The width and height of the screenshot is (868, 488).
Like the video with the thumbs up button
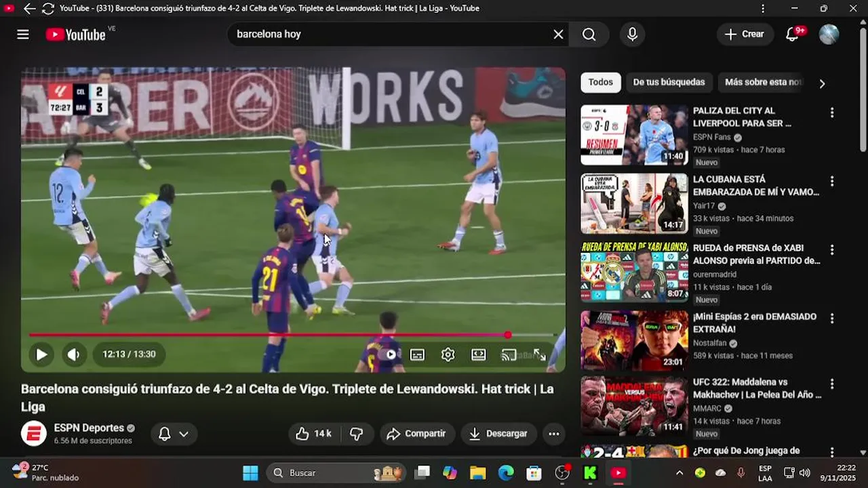click(x=313, y=434)
